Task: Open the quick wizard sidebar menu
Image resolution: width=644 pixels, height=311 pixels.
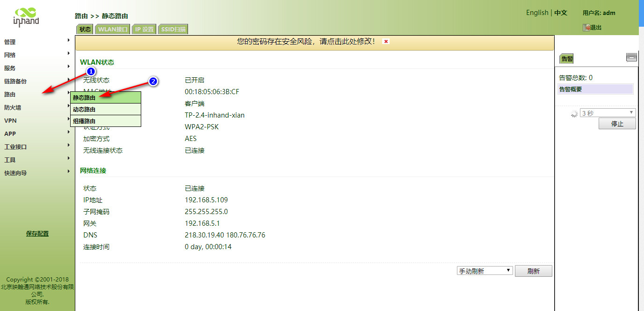Action: tap(15, 173)
